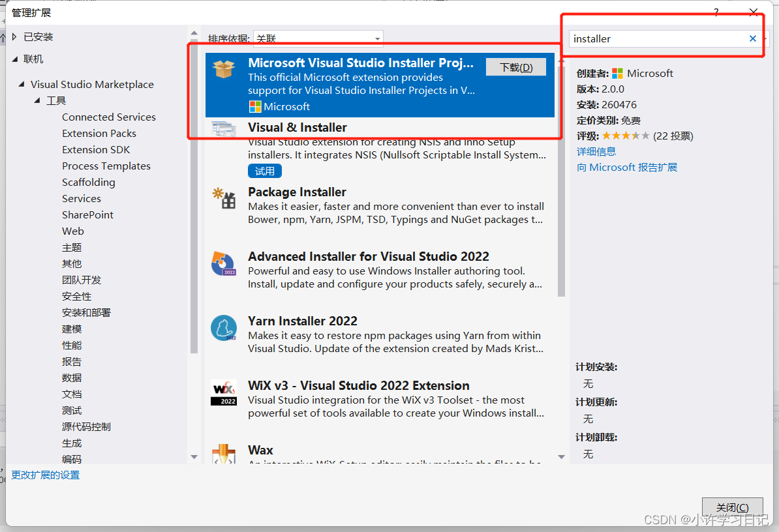The image size is (779, 532).
Task: Collapse the 联机 node
Action: point(15,59)
